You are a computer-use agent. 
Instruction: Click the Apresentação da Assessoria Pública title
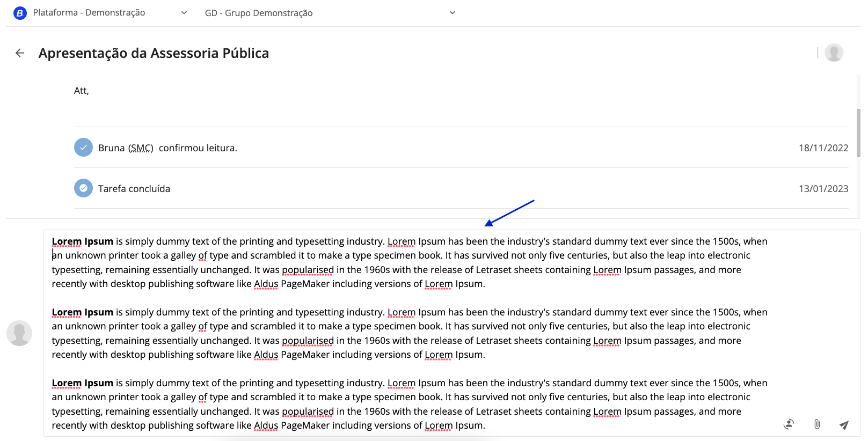[x=154, y=53]
